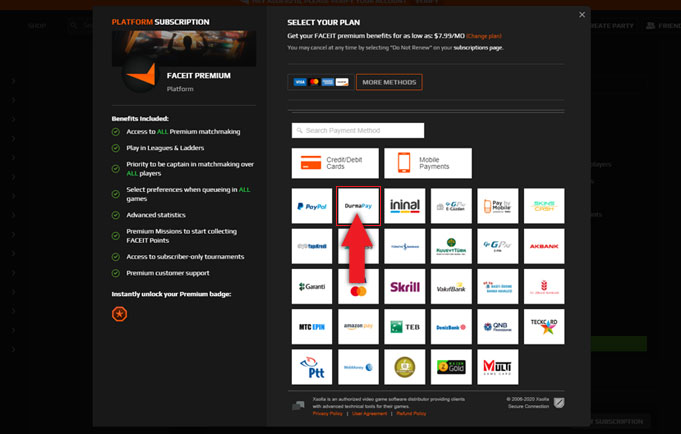Select PayPal as payment method
The image size is (681, 434).
pyautogui.click(x=311, y=206)
